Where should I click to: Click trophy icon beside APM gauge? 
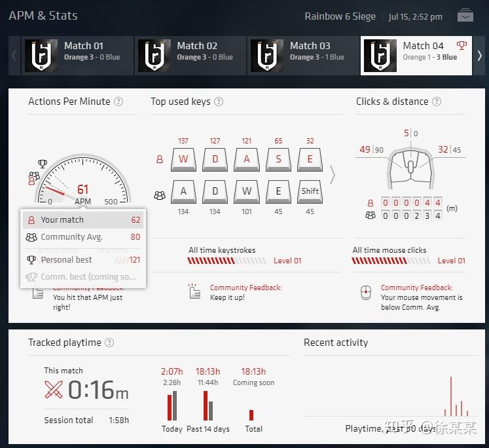point(43,164)
